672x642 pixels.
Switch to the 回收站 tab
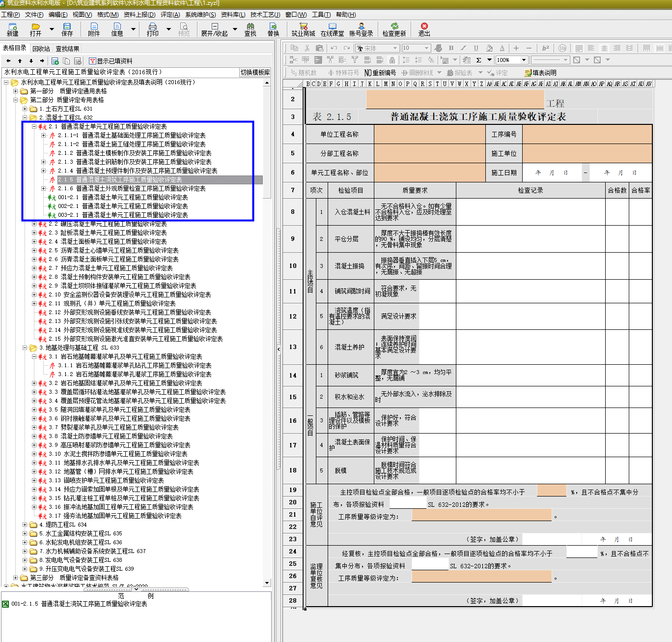[x=41, y=49]
